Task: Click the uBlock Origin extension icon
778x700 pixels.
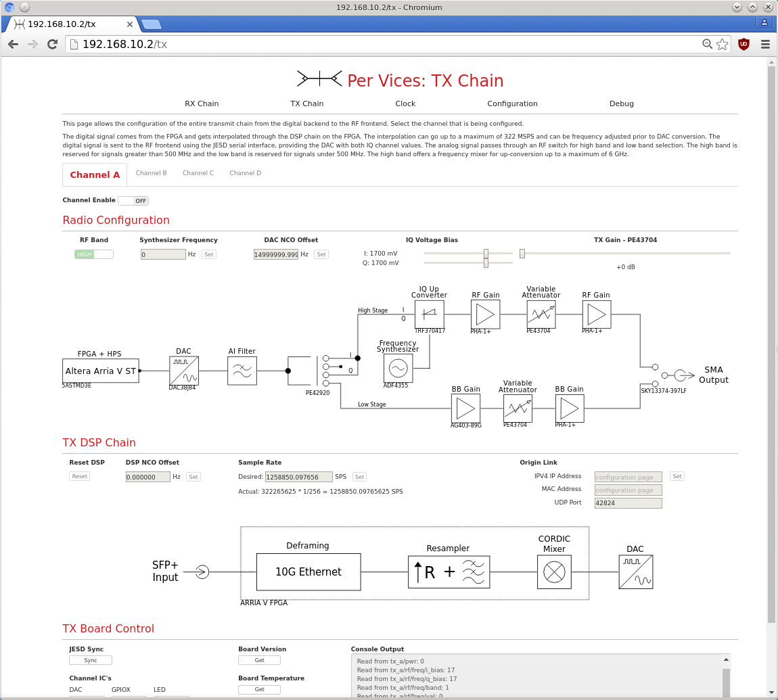Action: pos(743,45)
